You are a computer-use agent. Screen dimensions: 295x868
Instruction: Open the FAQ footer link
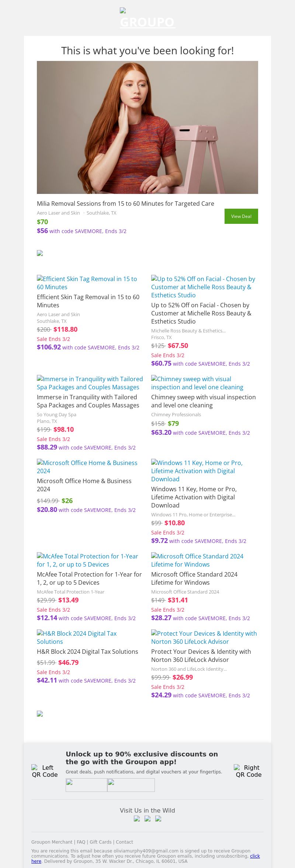click(81, 842)
